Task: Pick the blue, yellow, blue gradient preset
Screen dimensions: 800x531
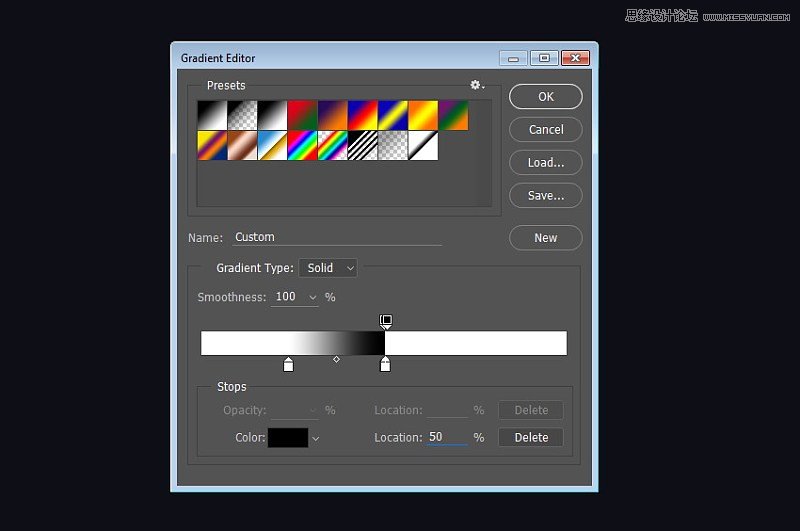Action: tap(393, 115)
